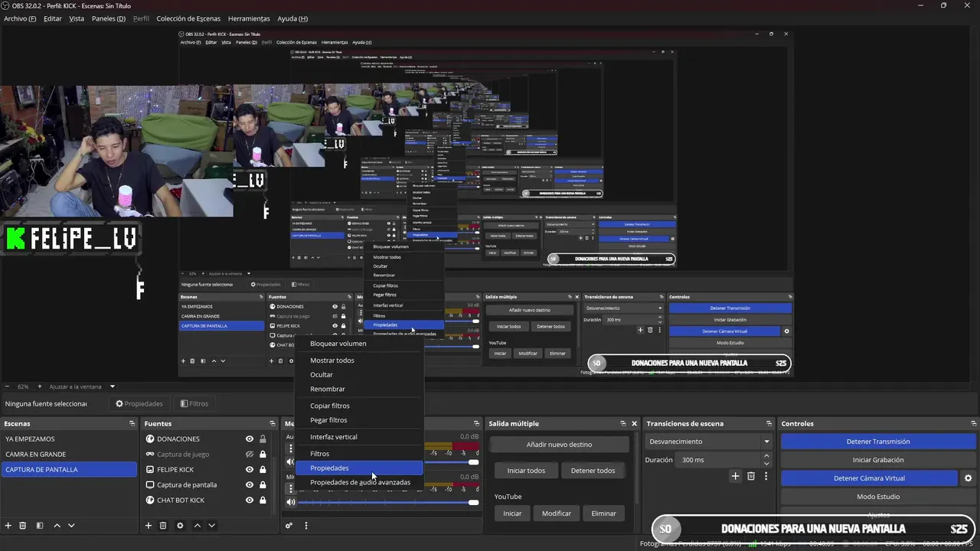This screenshot has width=980, height=551.
Task: Open virtual camera settings gear
Action: [x=968, y=478]
